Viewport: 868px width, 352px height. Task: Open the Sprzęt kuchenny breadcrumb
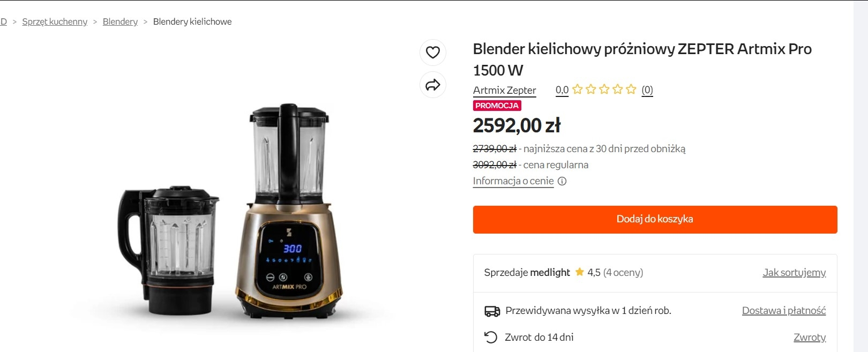click(55, 21)
